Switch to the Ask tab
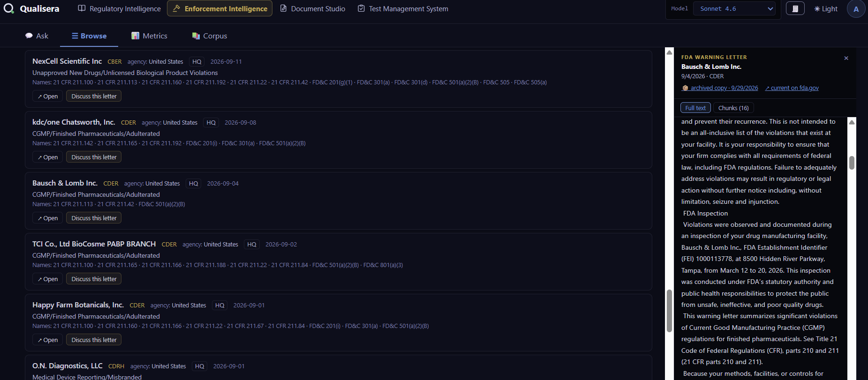The image size is (868, 380). pos(37,36)
